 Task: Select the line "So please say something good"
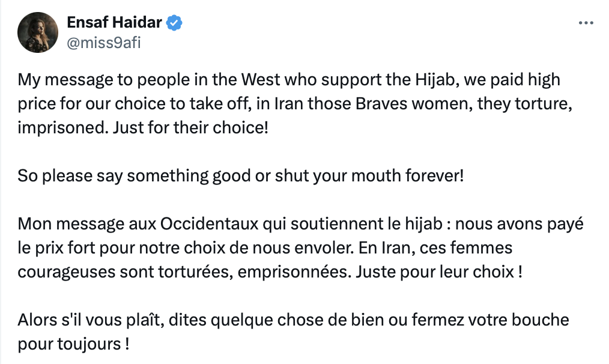pyautogui.click(x=241, y=175)
